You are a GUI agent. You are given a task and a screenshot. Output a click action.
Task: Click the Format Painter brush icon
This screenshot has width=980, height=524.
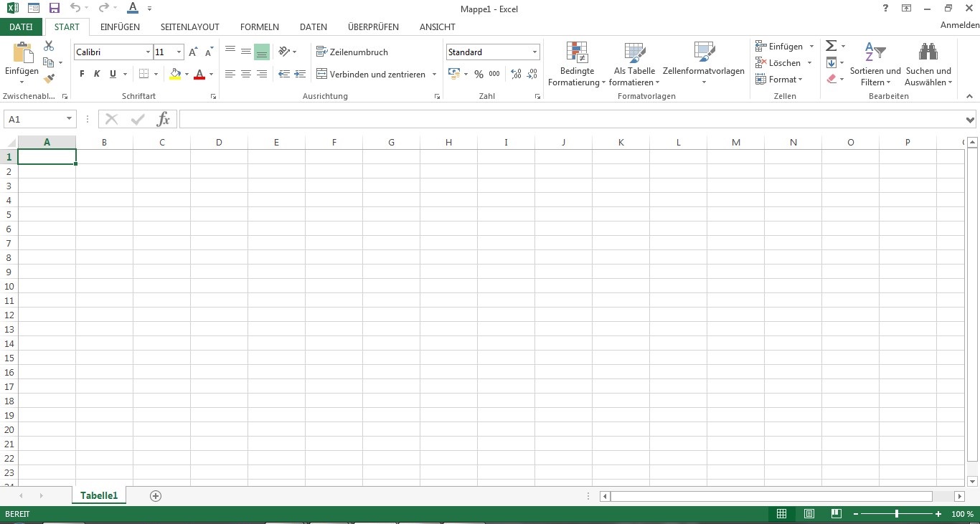tap(49, 79)
